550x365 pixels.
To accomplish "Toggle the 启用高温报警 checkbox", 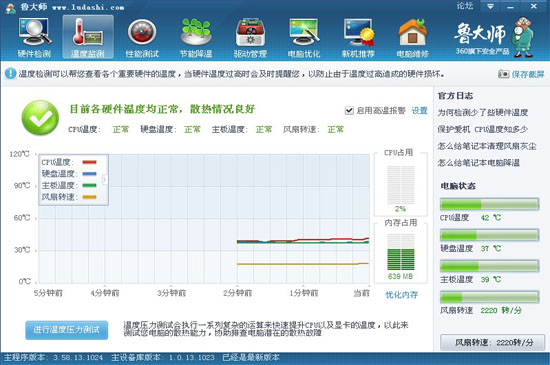I will (x=349, y=111).
